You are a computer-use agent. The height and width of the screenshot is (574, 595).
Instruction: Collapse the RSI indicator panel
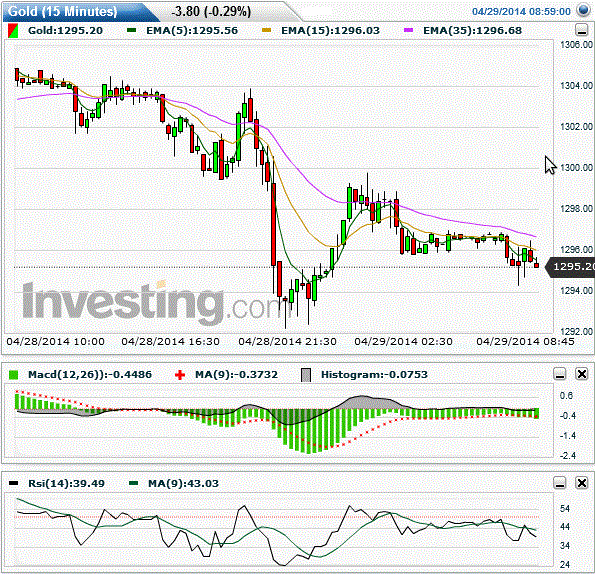(x=560, y=483)
